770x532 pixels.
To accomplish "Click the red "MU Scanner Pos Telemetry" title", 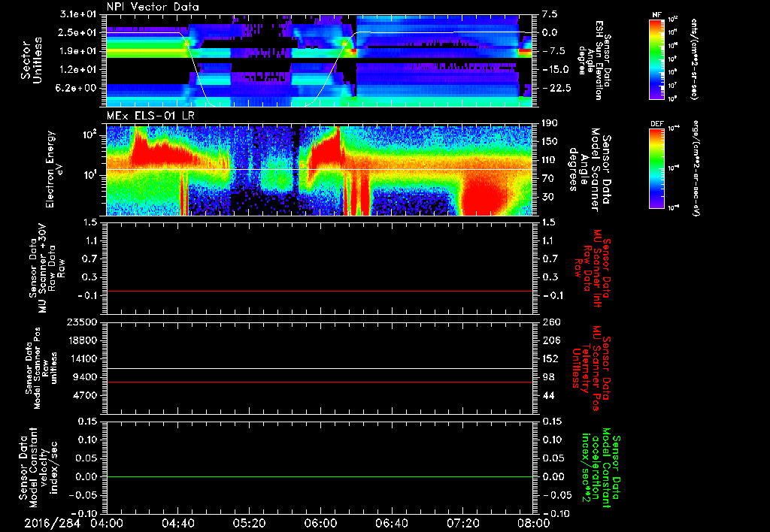I will click(592, 368).
